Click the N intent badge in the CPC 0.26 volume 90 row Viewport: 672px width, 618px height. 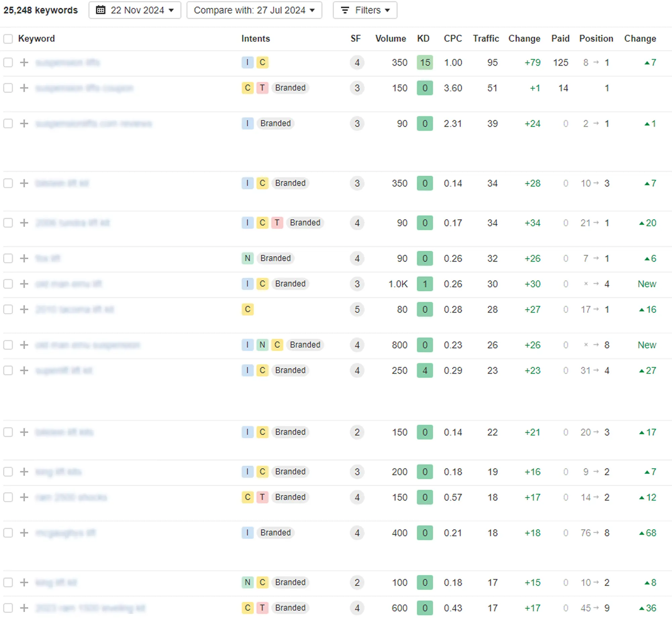click(x=247, y=258)
